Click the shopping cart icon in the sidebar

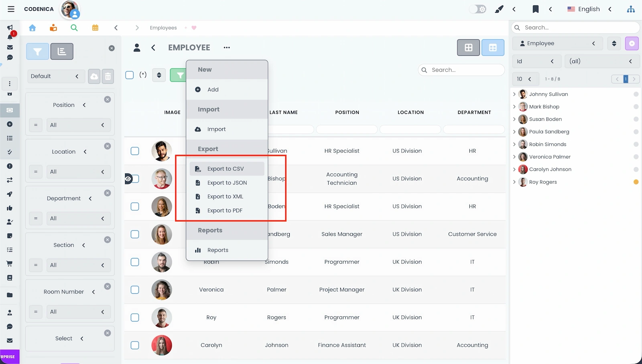click(10, 264)
